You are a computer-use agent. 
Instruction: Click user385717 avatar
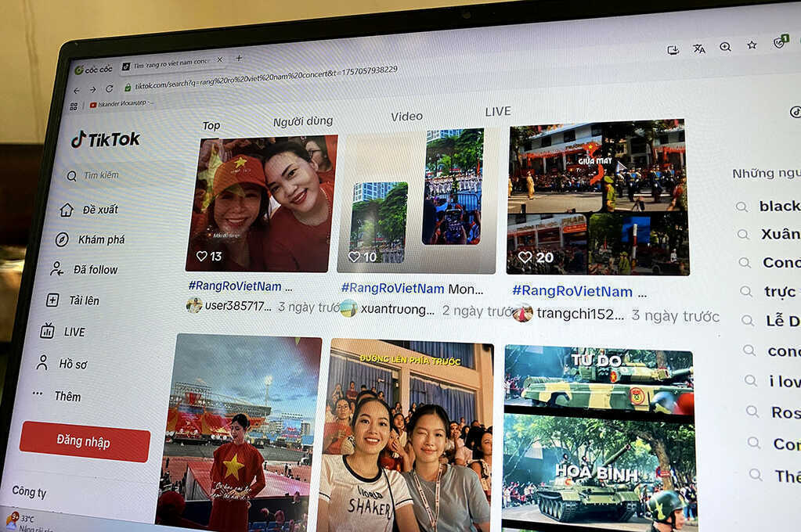pos(193,305)
